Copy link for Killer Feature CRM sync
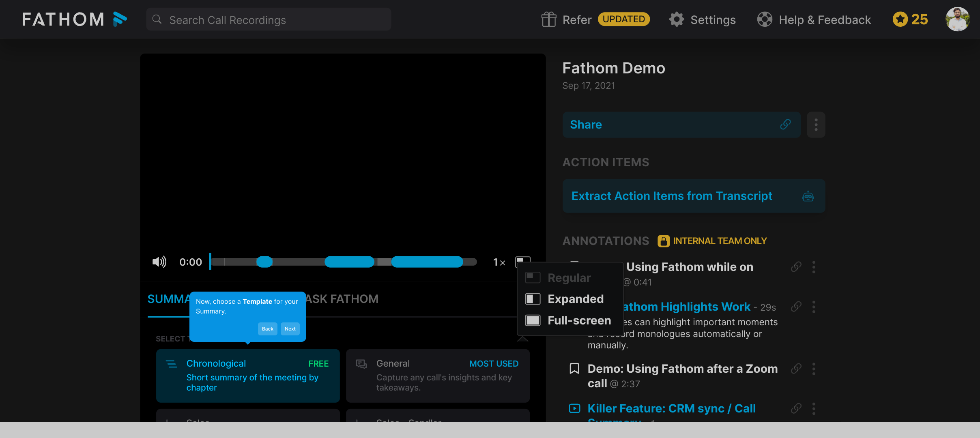The width and height of the screenshot is (980, 438). [x=796, y=408]
